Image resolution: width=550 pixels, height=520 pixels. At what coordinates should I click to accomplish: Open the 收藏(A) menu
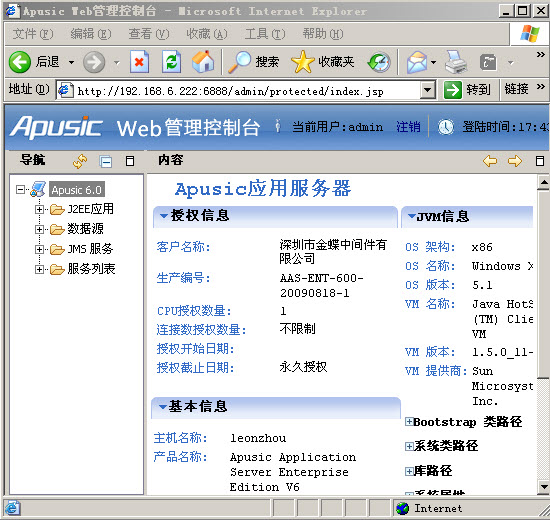click(207, 34)
